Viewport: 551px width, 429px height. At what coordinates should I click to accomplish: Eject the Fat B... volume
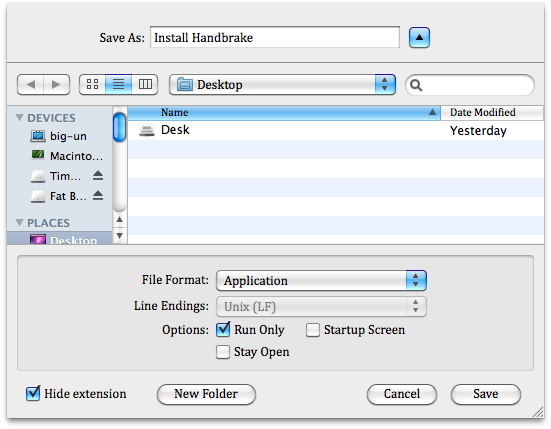click(98, 195)
